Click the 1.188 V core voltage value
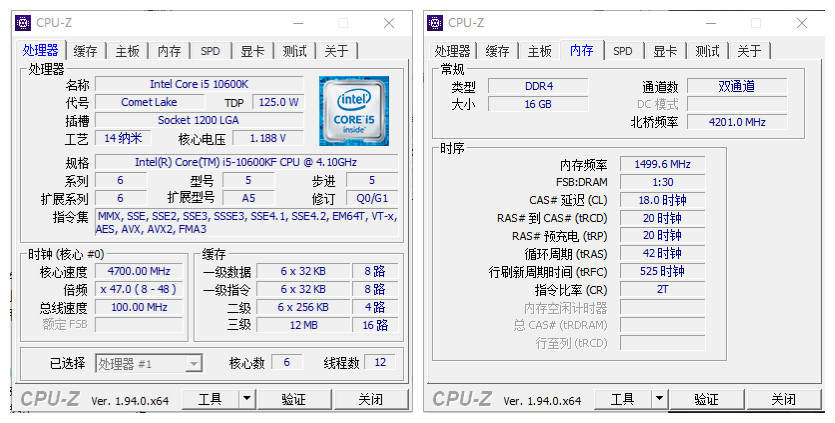This screenshot has height=423, width=835. (x=268, y=139)
